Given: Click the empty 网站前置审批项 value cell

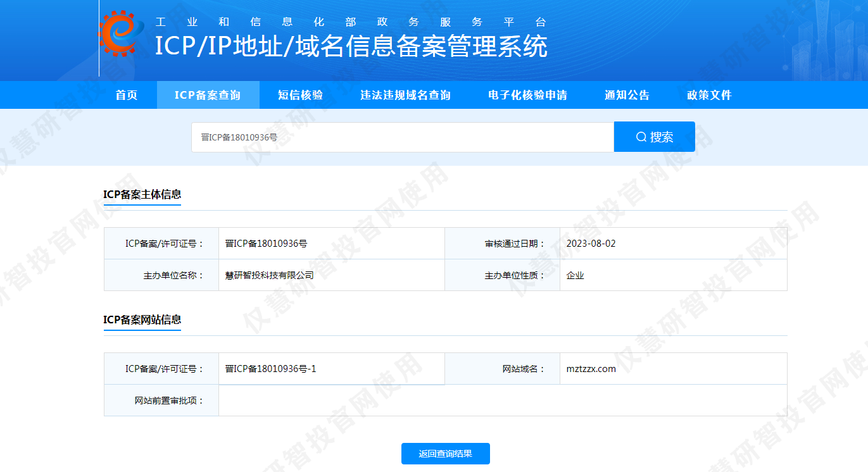Looking at the screenshot, I should coord(502,401).
